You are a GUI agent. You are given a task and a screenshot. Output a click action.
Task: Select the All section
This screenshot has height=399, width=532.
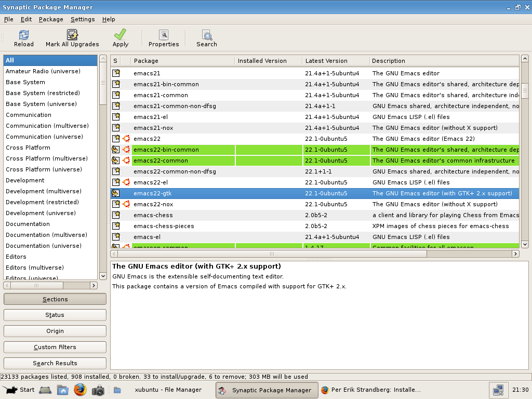(50, 60)
